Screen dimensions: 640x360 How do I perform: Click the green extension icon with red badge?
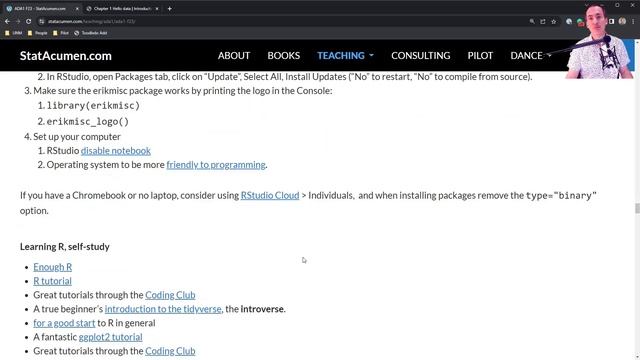(580, 22)
